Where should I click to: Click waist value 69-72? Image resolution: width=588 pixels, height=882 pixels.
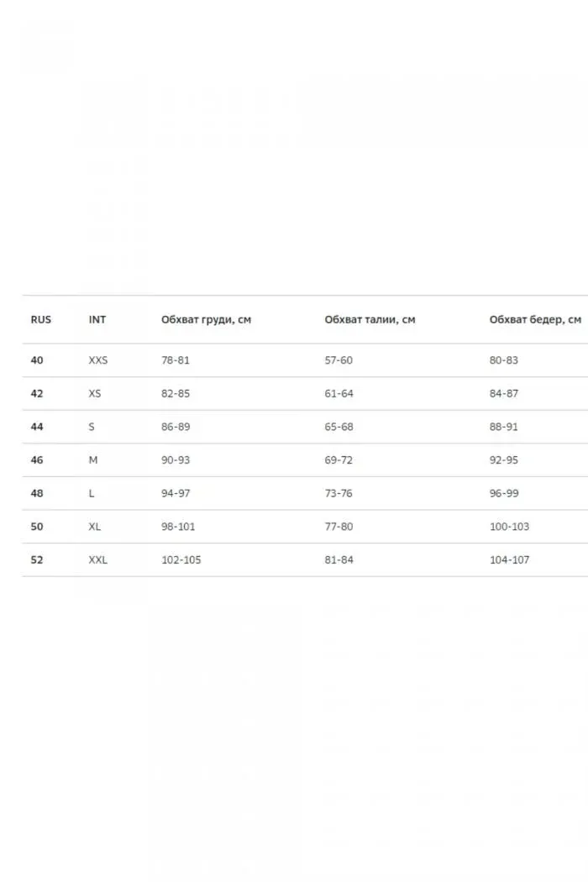pos(339,459)
